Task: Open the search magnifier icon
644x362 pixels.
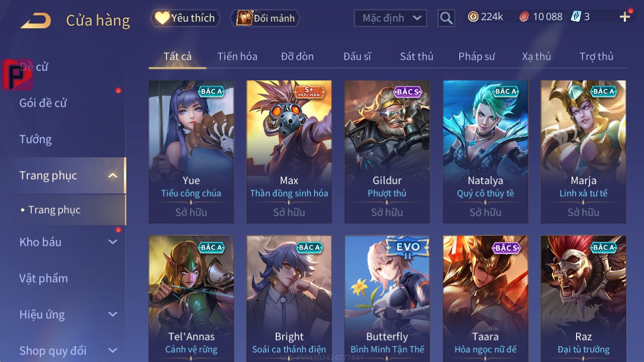Action: tap(446, 19)
